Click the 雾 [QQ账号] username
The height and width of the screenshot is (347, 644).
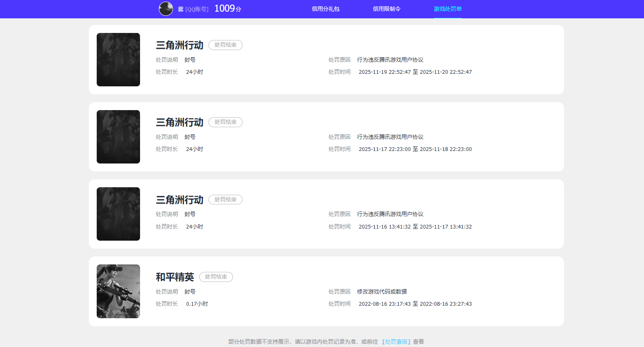pyautogui.click(x=193, y=9)
